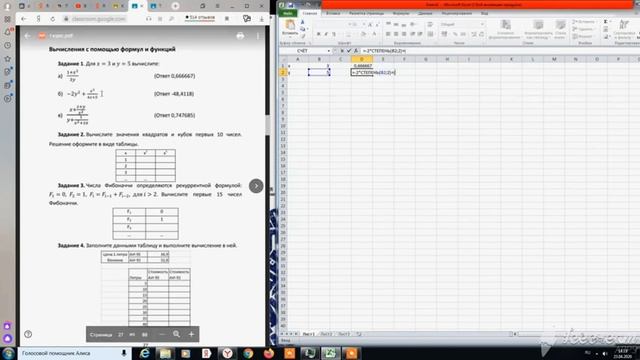
Task: Select Sheet1 tab in Excel
Action: point(309,334)
